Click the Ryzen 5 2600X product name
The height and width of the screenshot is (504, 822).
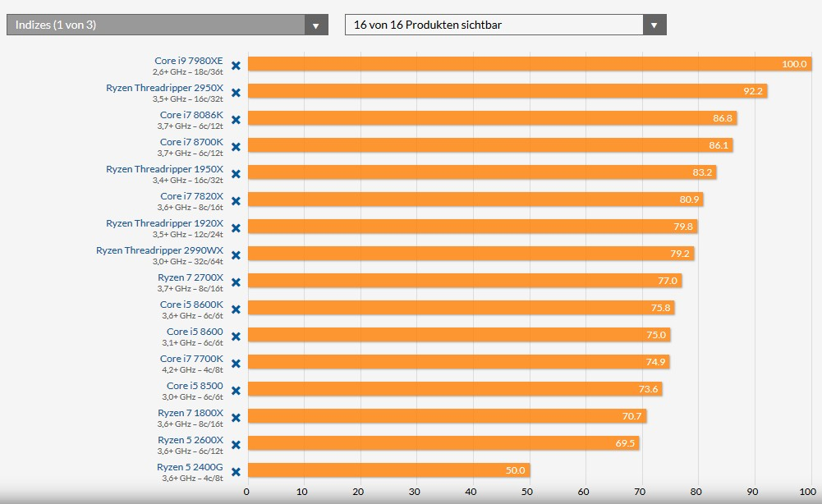click(190, 439)
